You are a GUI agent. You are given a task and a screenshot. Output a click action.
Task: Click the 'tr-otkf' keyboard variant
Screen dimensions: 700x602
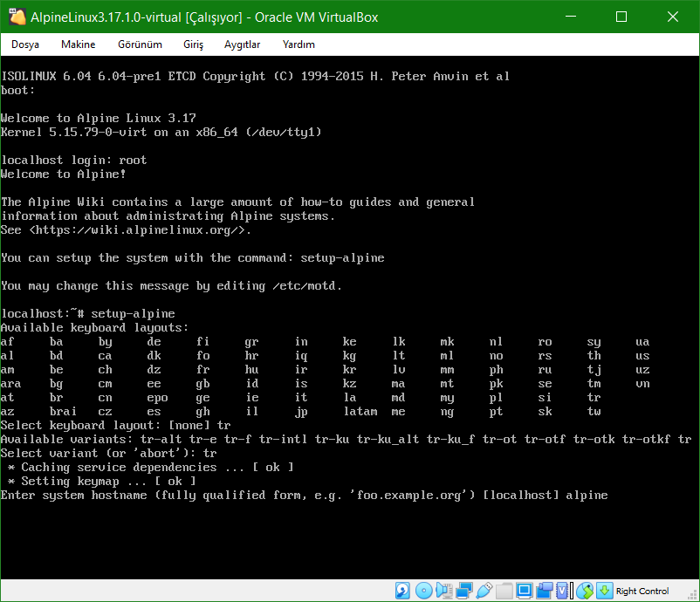pos(646,440)
